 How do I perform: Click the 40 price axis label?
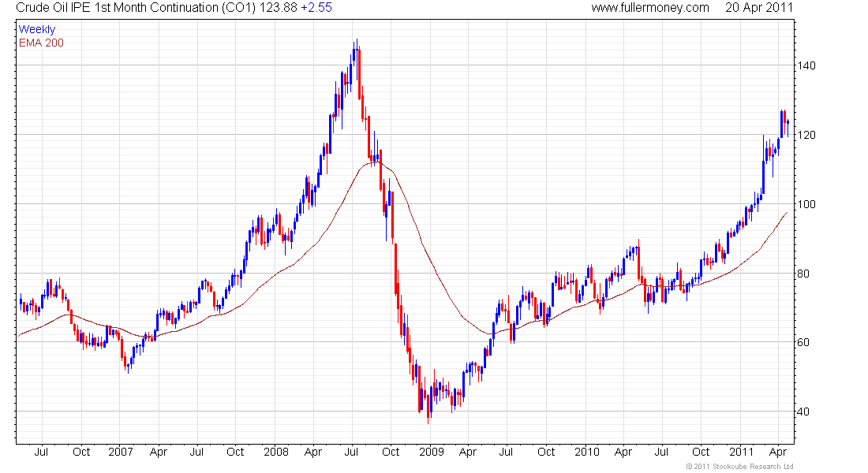coord(803,412)
